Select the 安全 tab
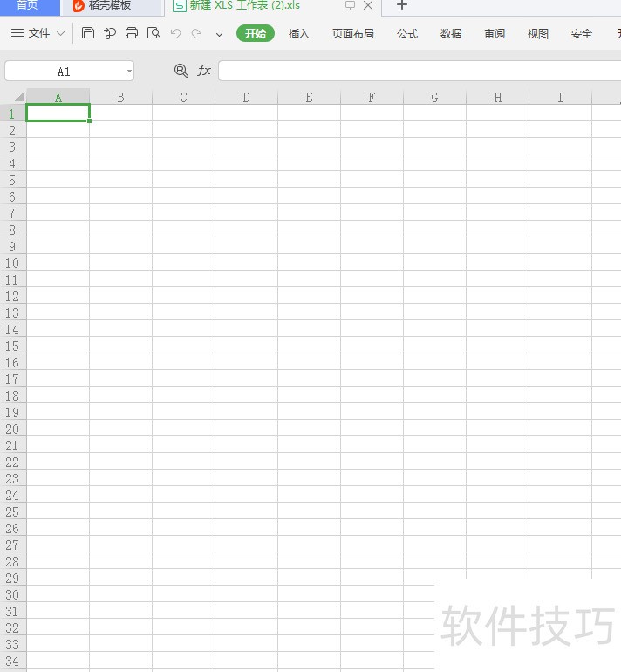Screen dimensions: 621x672 pyautogui.click(x=582, y=33)
